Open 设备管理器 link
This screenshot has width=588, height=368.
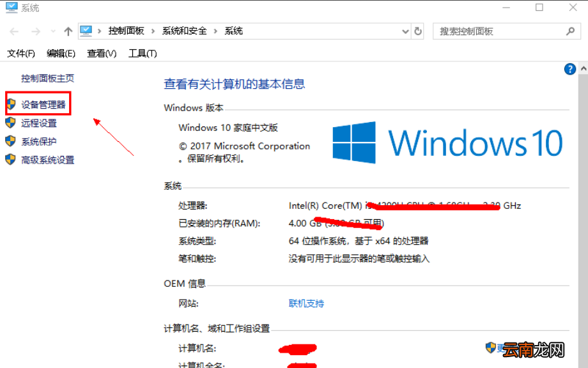coord(43,105)
